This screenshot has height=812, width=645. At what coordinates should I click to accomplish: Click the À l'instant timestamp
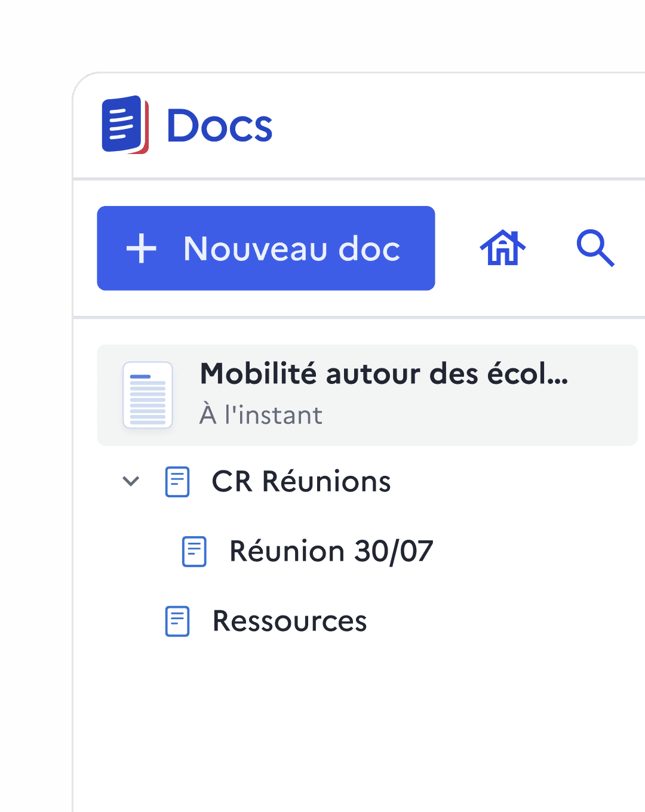[x=261, y=415]
